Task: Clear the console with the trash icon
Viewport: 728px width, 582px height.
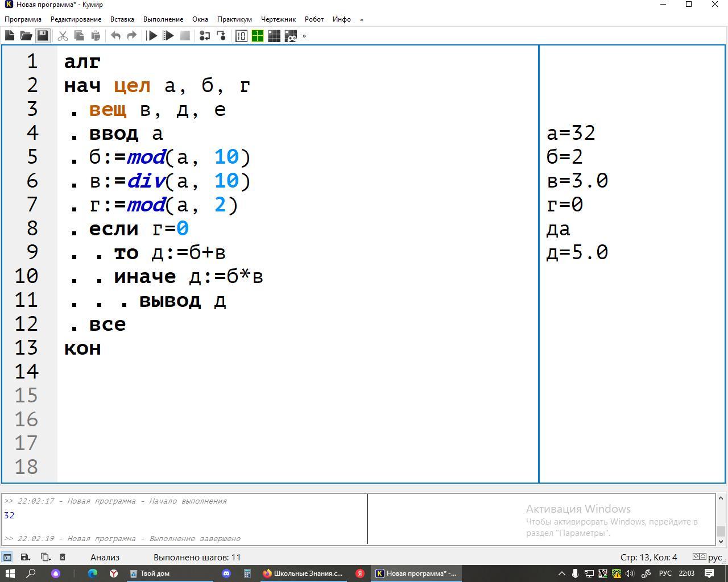Action: pyautogui.click(x=63, y=557)
